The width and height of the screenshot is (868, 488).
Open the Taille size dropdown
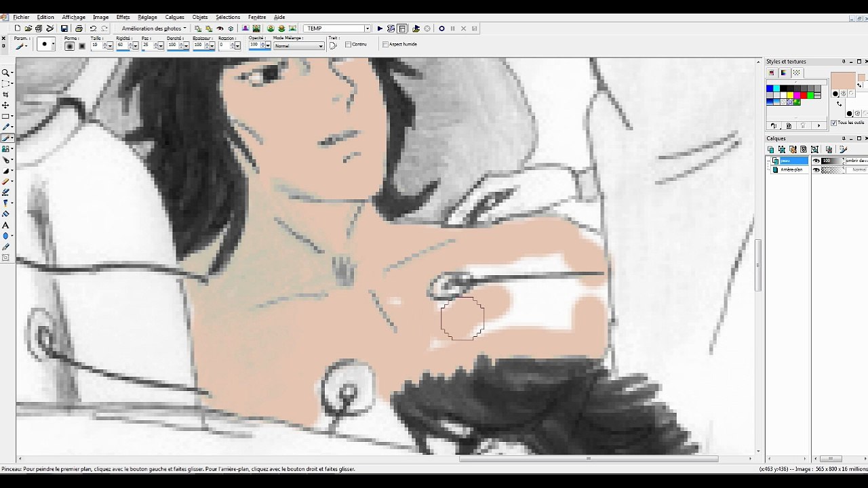(110, 46)
